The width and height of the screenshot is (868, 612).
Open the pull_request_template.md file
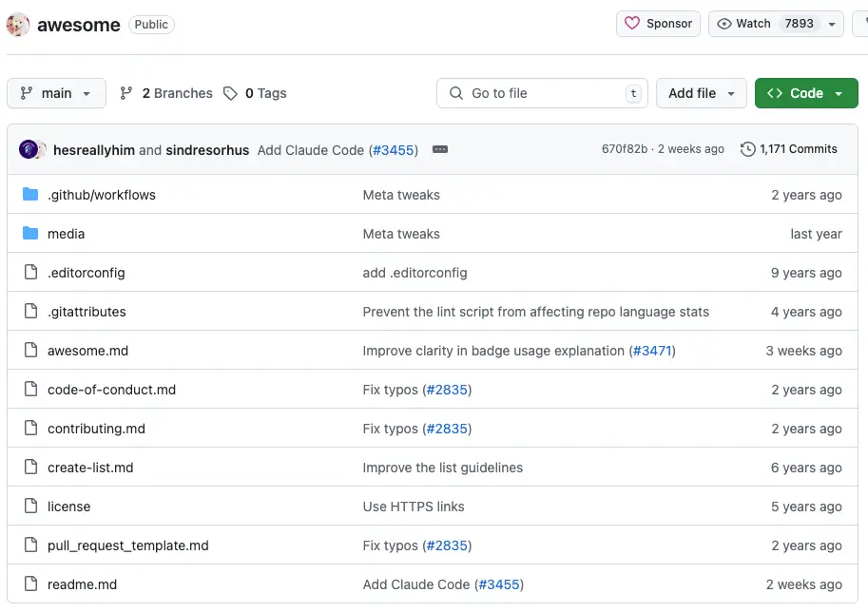tap(128, 545)
